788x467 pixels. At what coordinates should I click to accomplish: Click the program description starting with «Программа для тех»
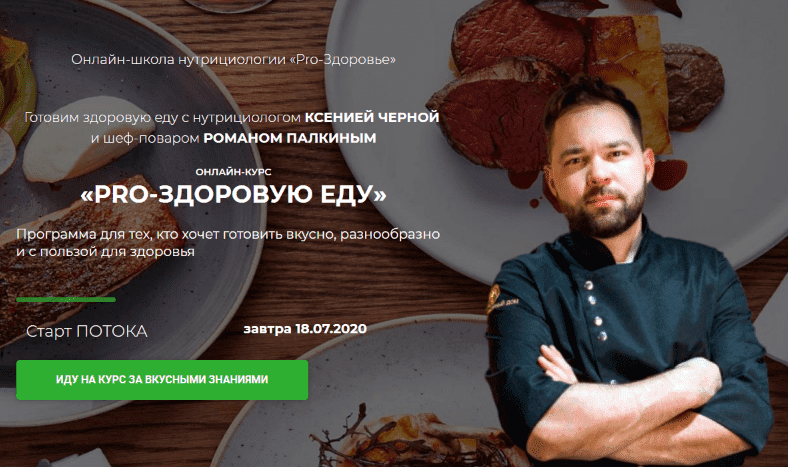[228, 242]
